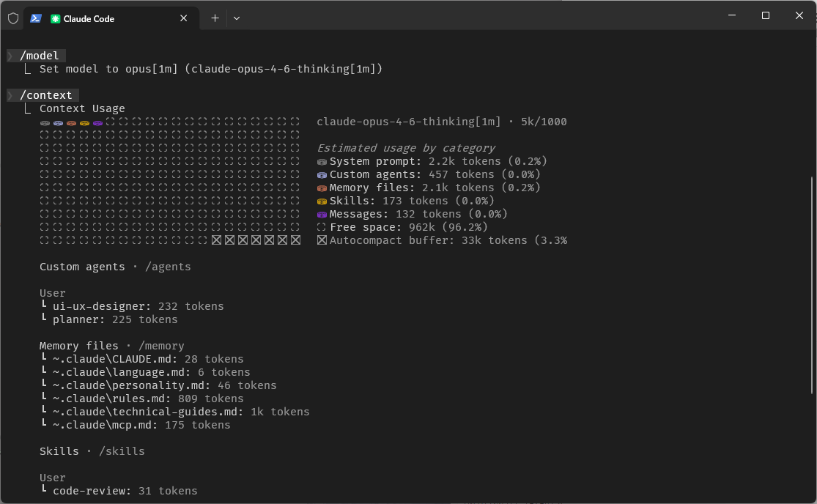Click 'Estimated usage by category' text
This screenshot has width=817, height=504.
point(406,149)
